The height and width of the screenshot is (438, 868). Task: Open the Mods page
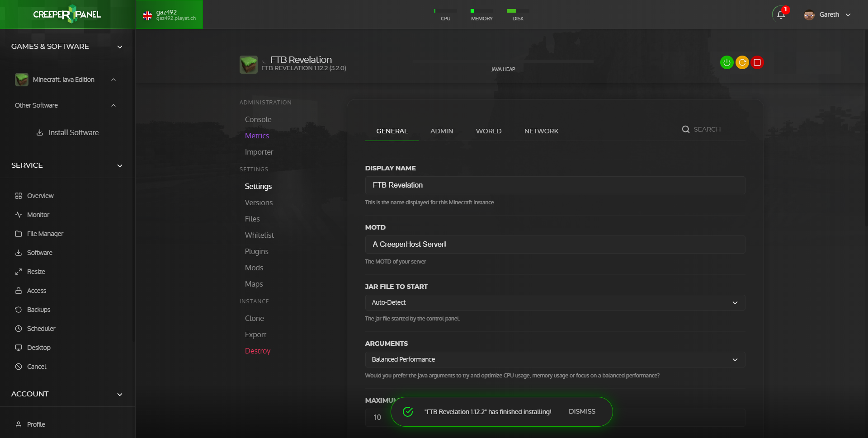tap(254, 268)
